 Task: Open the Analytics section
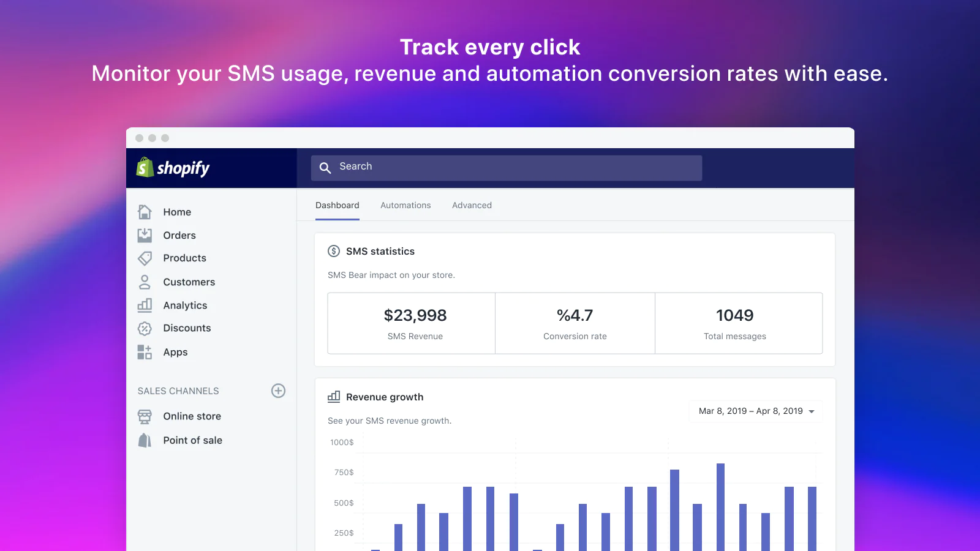point(185,305)
